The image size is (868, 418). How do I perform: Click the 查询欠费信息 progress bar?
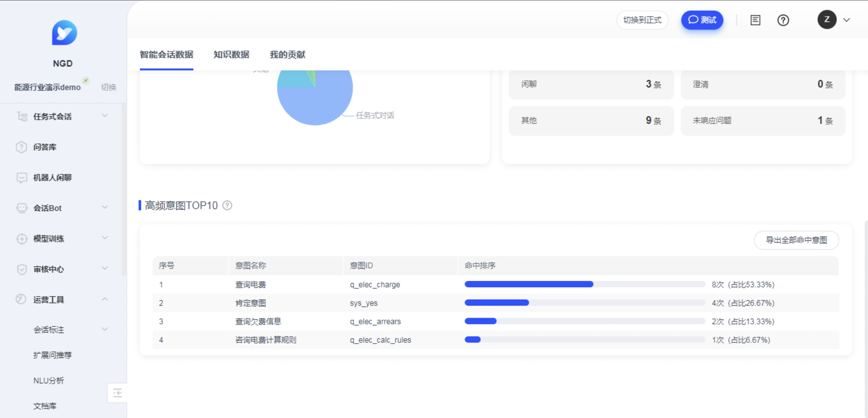pyautogui.click(x=585, y=321)
